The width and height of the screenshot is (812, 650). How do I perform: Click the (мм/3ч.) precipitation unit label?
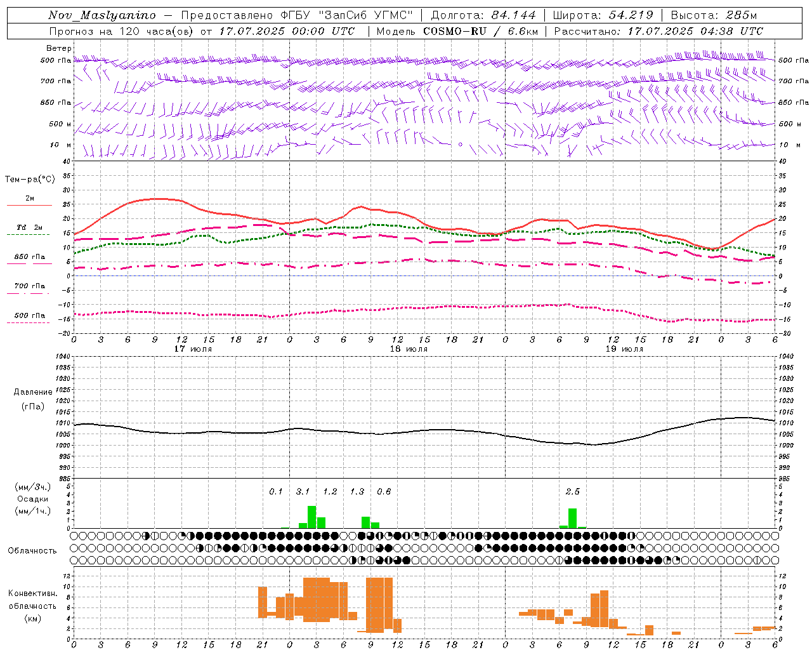(32, 487)
